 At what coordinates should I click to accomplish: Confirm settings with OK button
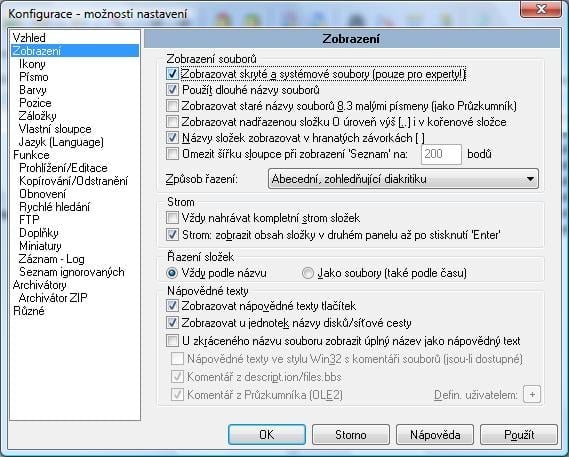(267, 434)
